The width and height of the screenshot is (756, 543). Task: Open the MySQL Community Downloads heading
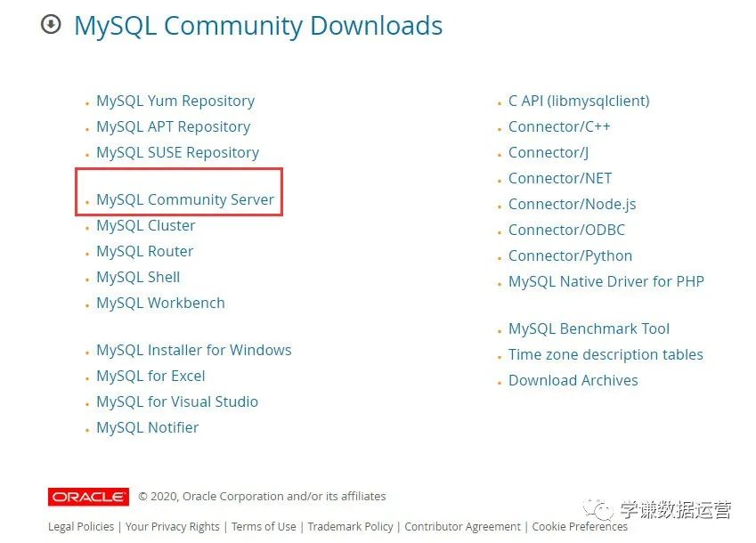258,26
